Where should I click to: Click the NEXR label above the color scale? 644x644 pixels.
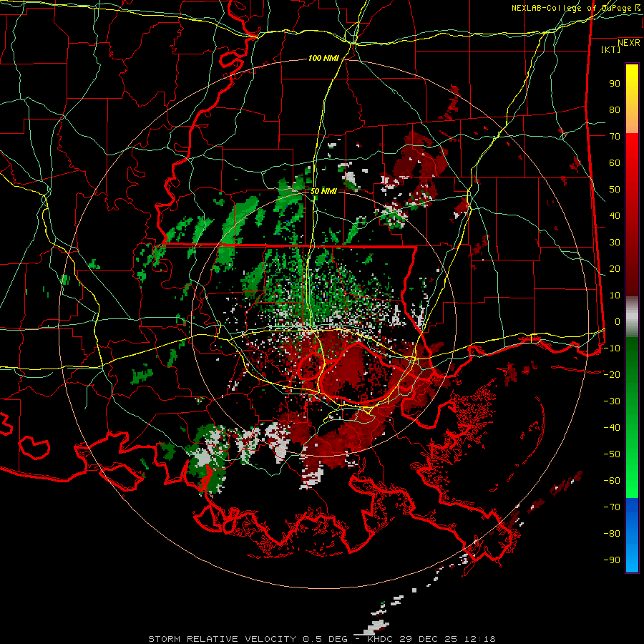pyautogui.click(x=628, y=43)
